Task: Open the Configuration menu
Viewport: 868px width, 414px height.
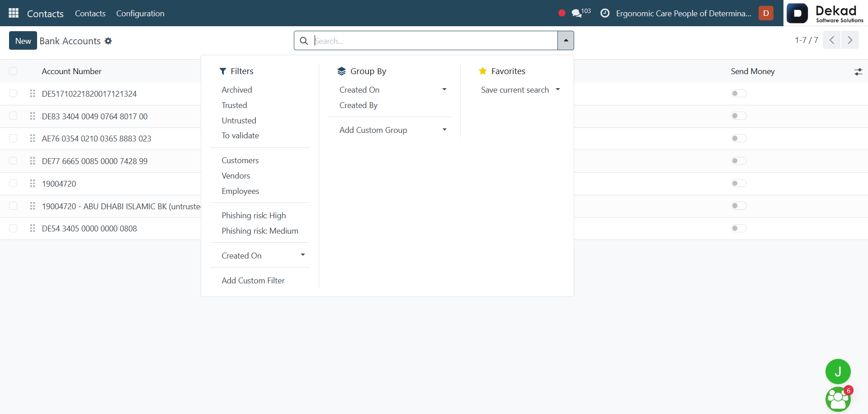Action: (140, 14)
